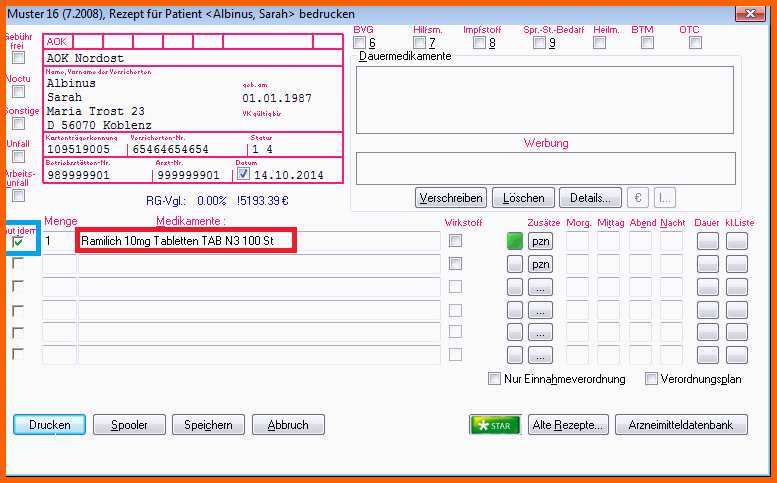Check the Unfall checkbox
The width and height of the screenshot is (777, 483).
click(x=18, y=157)
